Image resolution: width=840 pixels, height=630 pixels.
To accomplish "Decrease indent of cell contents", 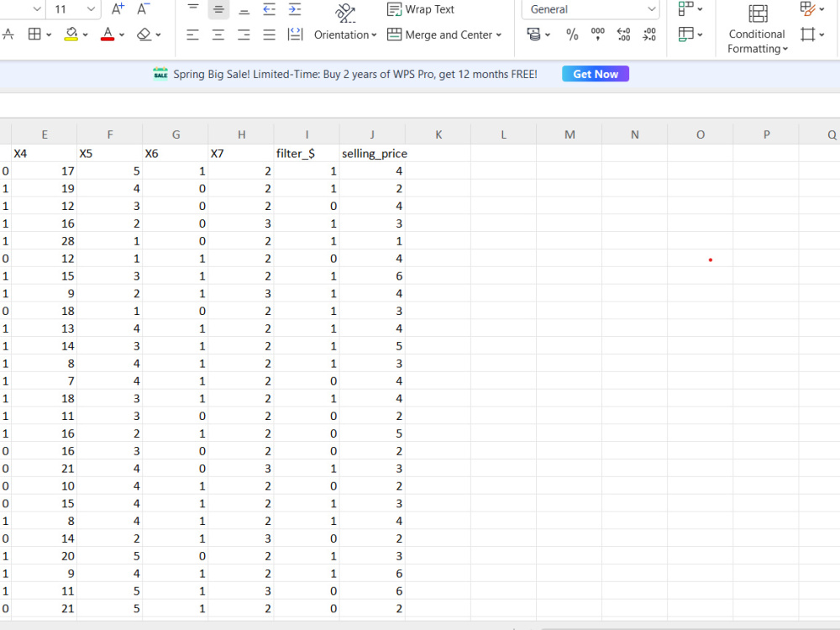I will click(x=269, y=8).
